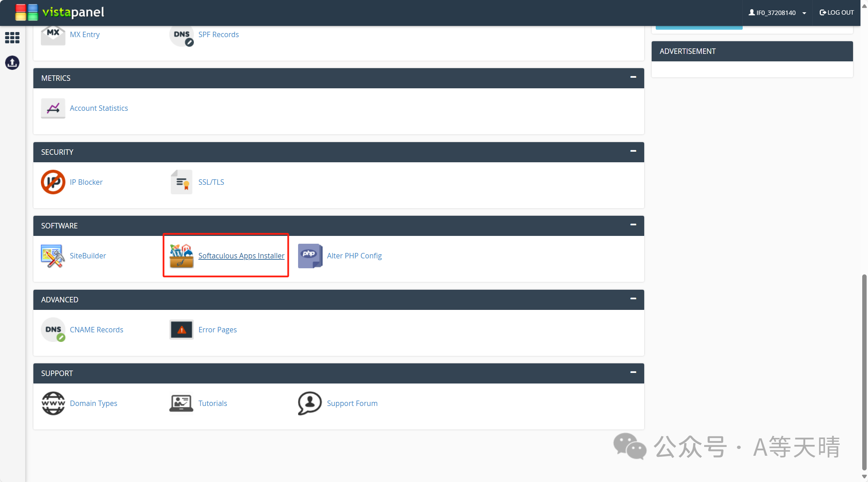Click the Account Statistics chart icon

point(53,108)
